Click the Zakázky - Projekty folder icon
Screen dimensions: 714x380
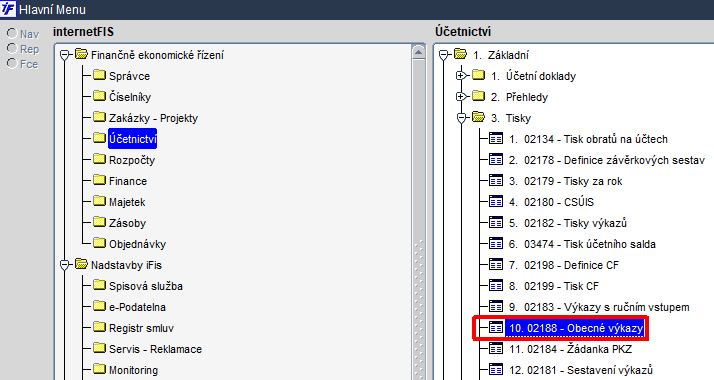pos(100,117)
